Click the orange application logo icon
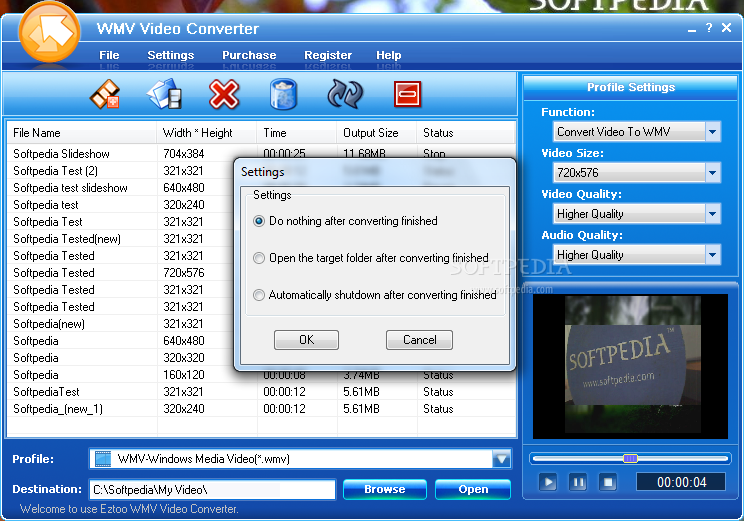The height and width of the screenshot is (521, 744). point(49,32)
